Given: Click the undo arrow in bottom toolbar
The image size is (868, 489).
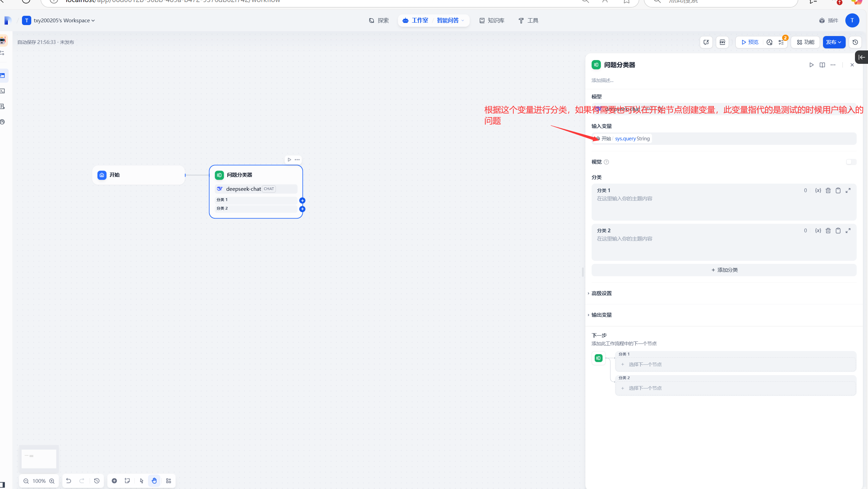Looking at the screenshot, I should tap(69, 481).
